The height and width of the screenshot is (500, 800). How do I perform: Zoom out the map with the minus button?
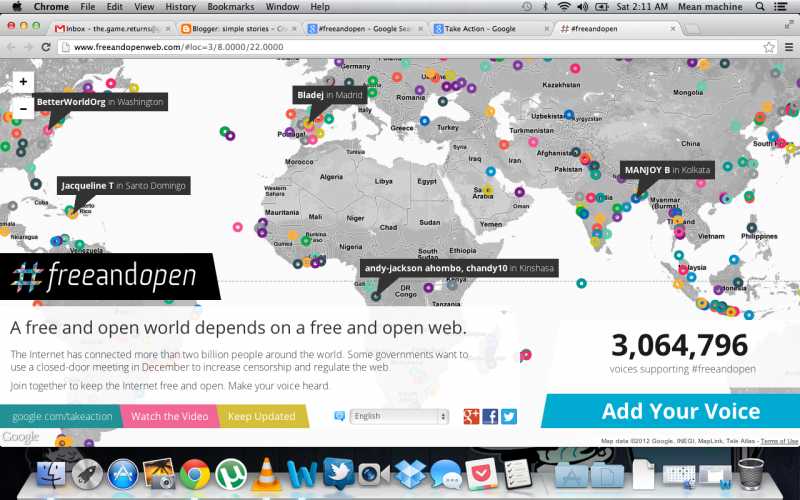(x=23, y=108)
